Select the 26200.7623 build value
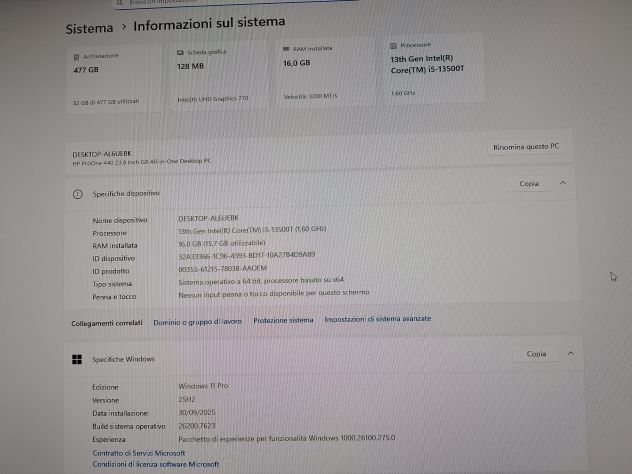Image resolution: width=632 pixels, height=474 pixels. coord(197,426)
